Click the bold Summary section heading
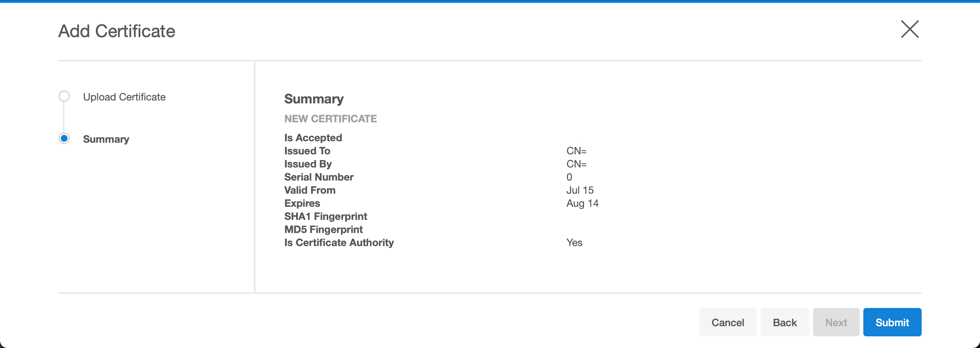The image size is (980, 348). [314, 99]
